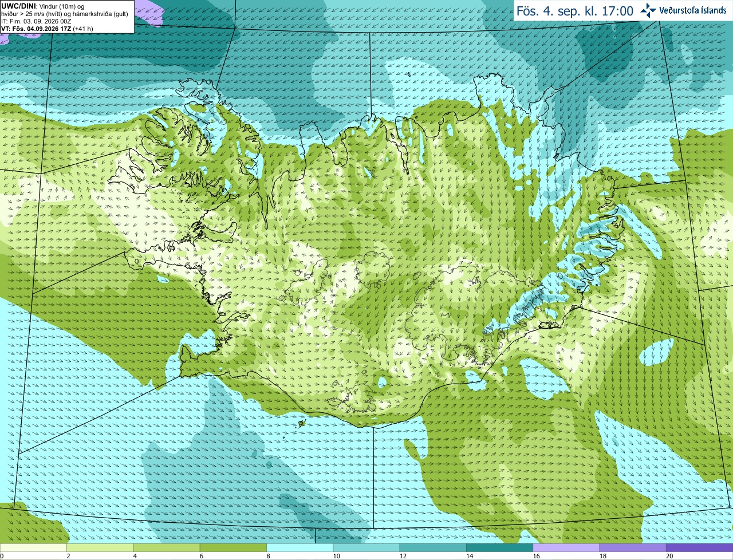The width and height of the screenshot is (733, 560).
Task: Click the legend tick label 10
Action: (336, 556)
